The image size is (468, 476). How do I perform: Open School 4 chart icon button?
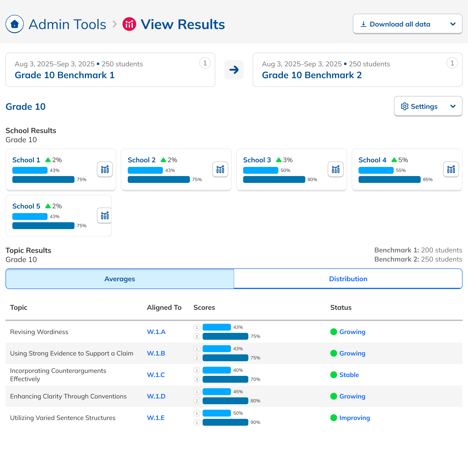pyautogui.click(x=451, y=169)
